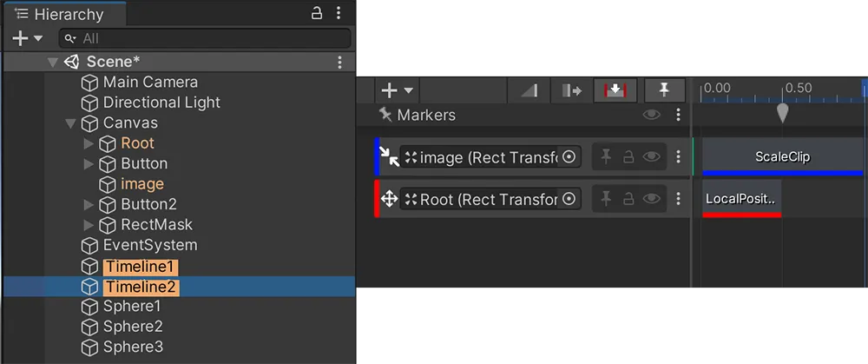868x364 pixels.
Task: Open the Markers row options menu
Action: [x=677, y=115]
